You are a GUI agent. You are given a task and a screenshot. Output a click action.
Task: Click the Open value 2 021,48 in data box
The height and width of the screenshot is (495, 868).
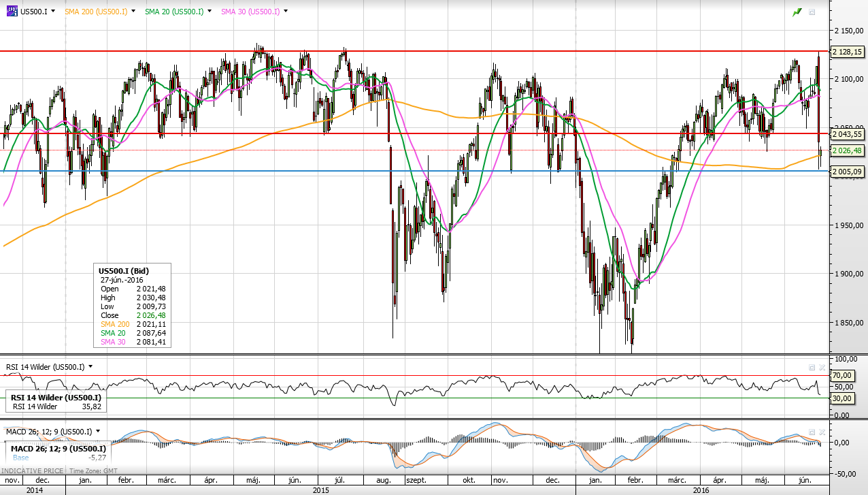coord(151,289)
